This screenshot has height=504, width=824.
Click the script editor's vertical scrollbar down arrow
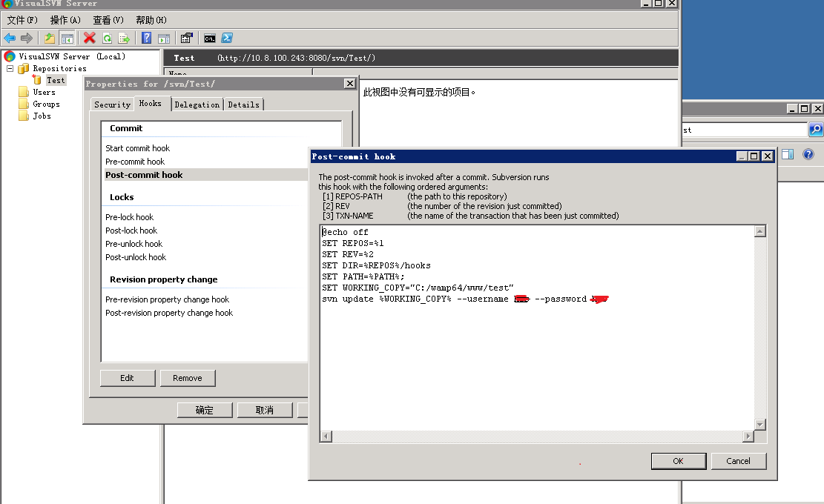[759, 424]
